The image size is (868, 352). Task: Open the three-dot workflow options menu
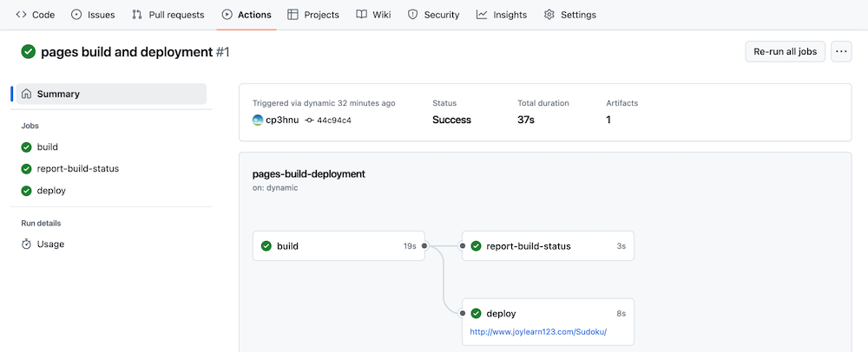point(841,51)
